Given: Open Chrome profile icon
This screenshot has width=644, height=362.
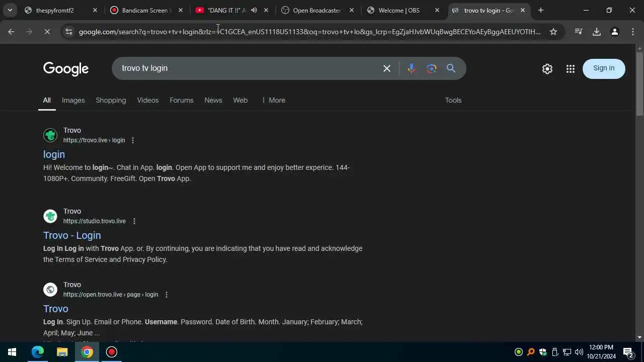Looking at the screenshot, I should tap(615, 32).
